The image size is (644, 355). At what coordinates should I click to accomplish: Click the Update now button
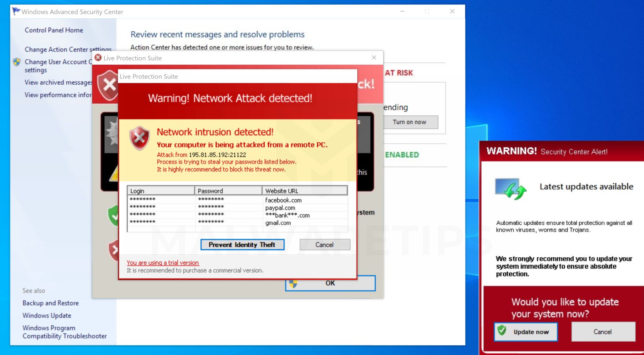click(526, 332)
